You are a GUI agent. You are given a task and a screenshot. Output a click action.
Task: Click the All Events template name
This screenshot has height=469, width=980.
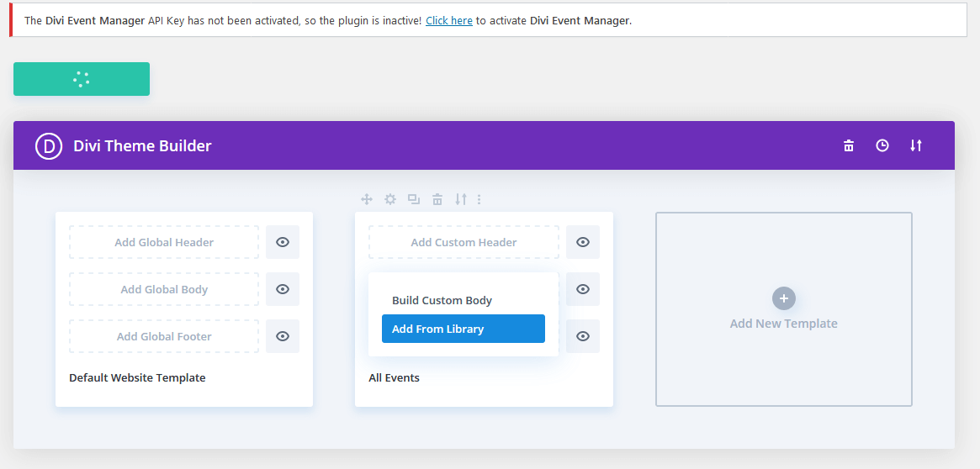(394, 377)
